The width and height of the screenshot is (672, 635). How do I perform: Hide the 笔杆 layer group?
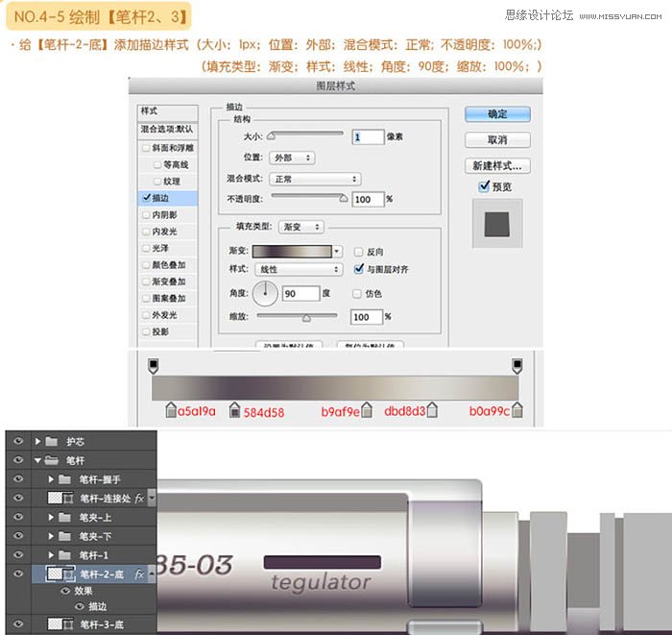18,459
